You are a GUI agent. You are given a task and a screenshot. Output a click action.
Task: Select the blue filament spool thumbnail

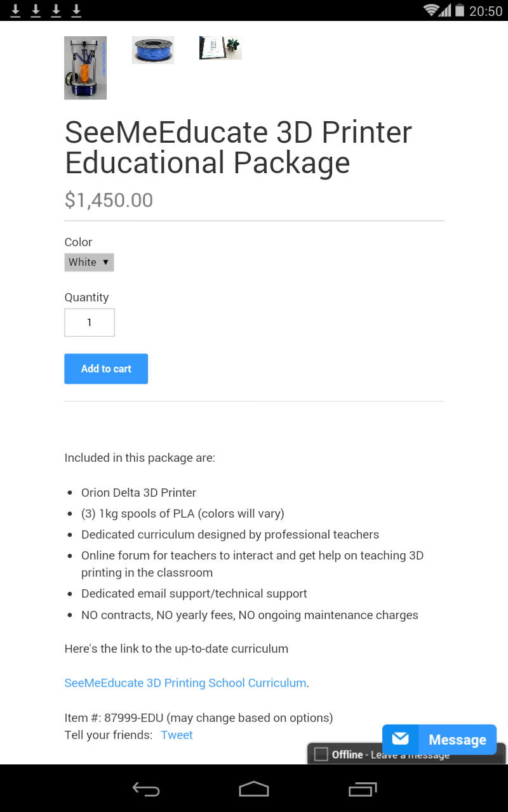(x=153, y=50)
